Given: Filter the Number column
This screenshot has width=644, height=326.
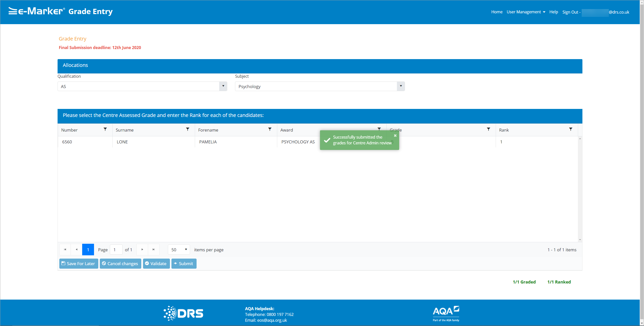Looking at the screenshot, I should point(105,129).
